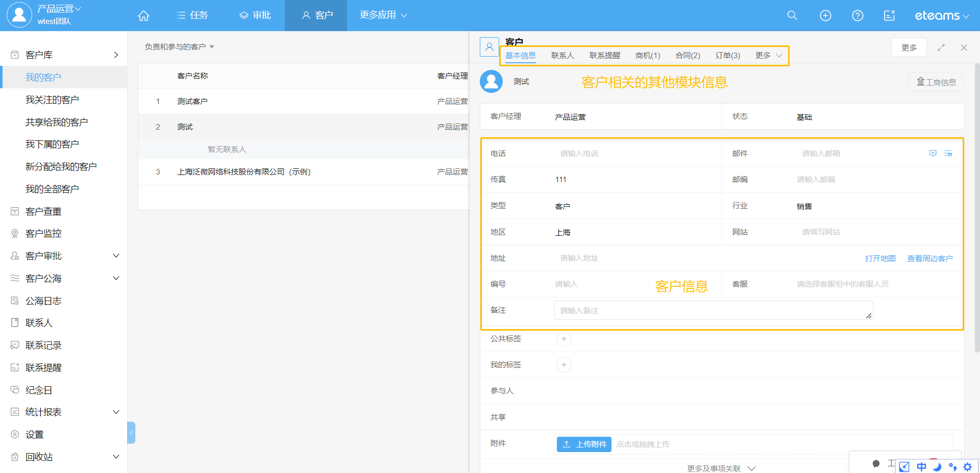Click the home icon in top navigation
980x473 pixels.
point(143,15)
